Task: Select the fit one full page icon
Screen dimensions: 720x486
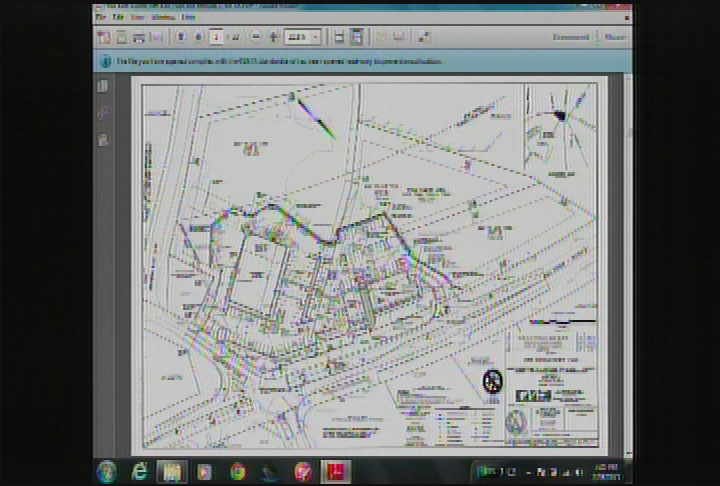Action: click(x=357, y=37)
